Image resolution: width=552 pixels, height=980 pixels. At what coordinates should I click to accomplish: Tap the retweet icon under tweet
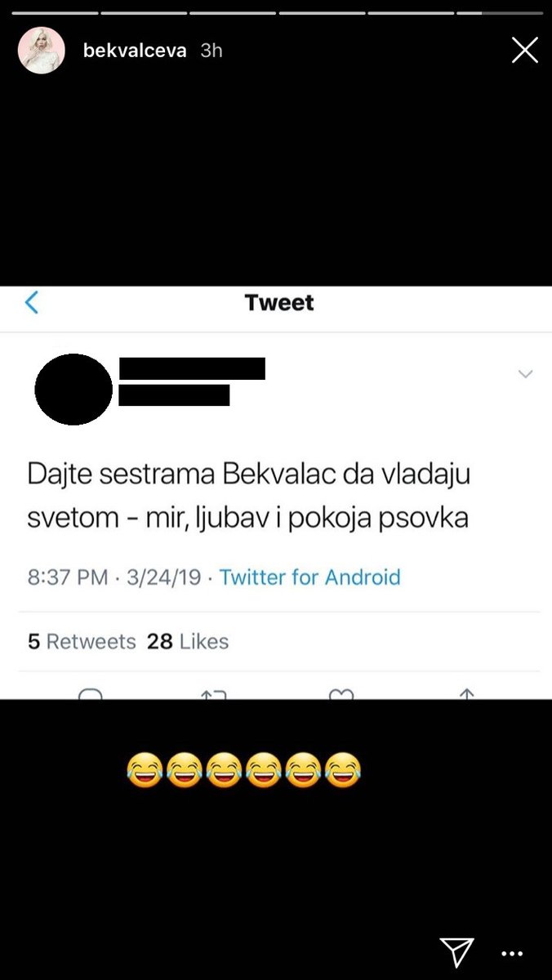(x=213, y=693)
